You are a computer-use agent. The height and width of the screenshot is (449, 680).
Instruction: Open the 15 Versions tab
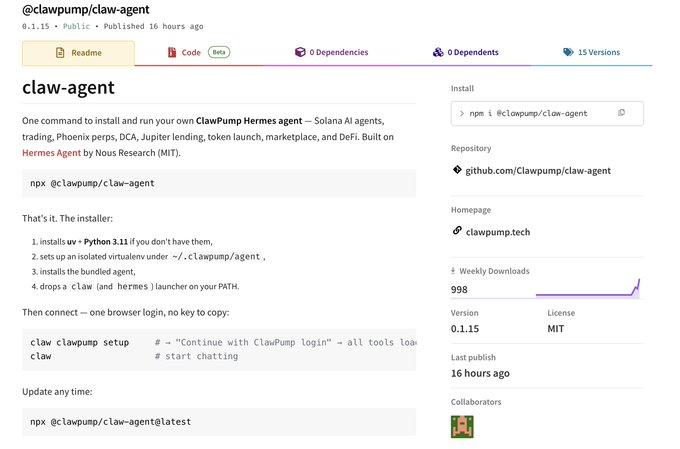coord(592,52)
